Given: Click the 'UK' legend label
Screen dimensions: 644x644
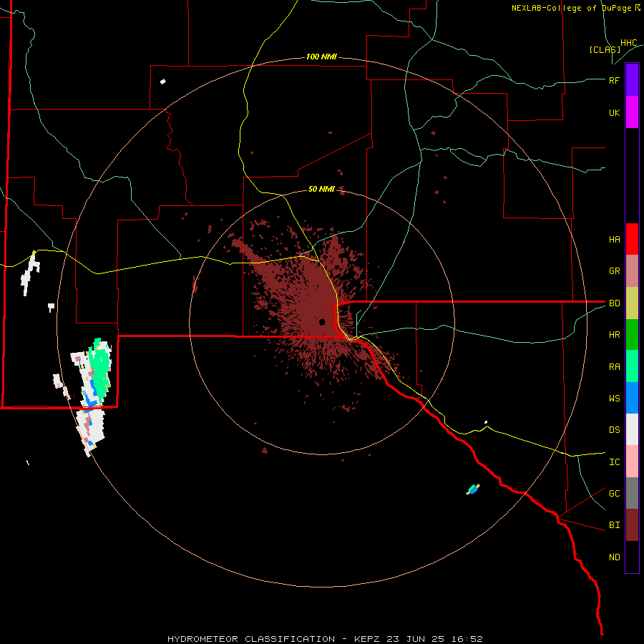Looking at the screenshot, I should point(614,112).
